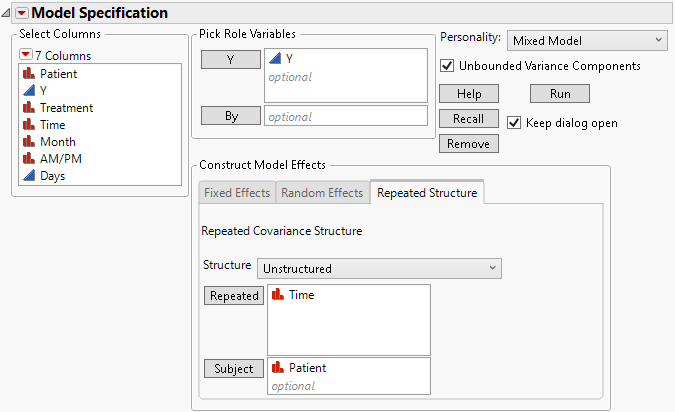Click the Time icon in Repeated box
The image size is (675, 412).
point(278,296)
